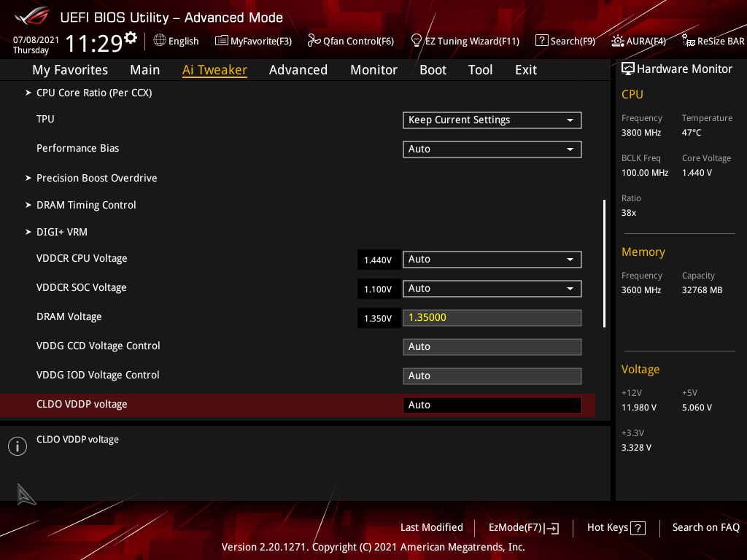The width and height of the screenshot is (747, 560).
Task: Switch to EzMode(F7)
Action: (x=524, y=528)
